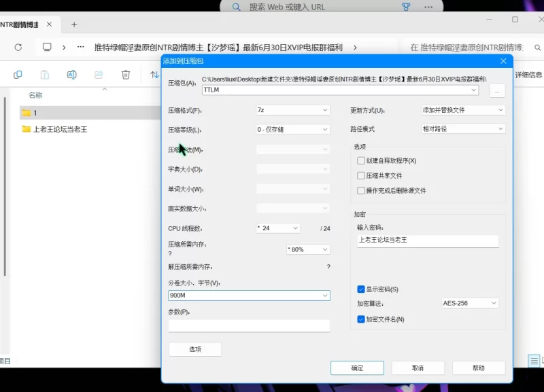Open the 压缩等级 dropdown
The image size is (544, 392).
point(293,129)
